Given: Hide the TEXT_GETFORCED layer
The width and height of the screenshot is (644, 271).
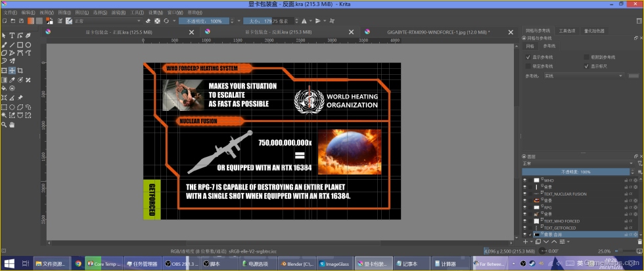Looking at the screenshot, I should [x=524, y=228].
